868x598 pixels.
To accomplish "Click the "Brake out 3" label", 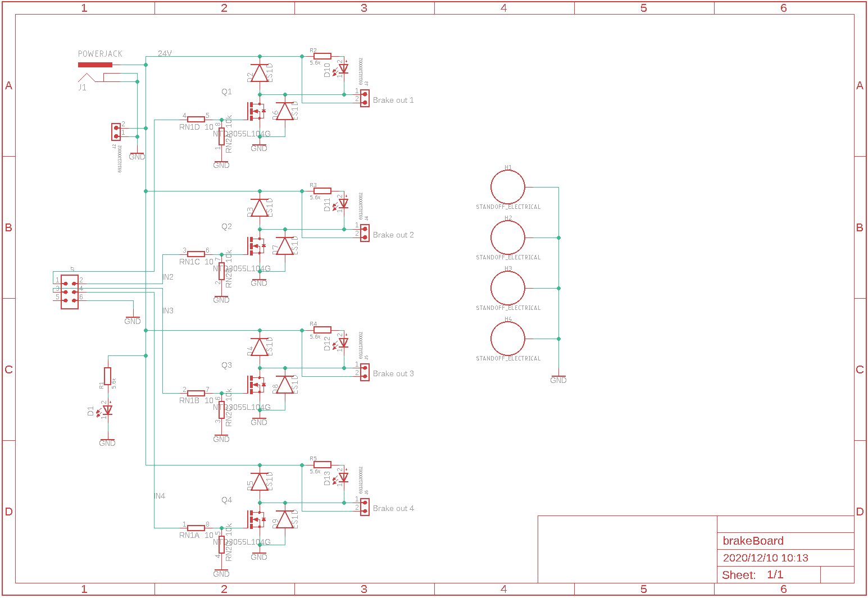I will tap(393, 373).
